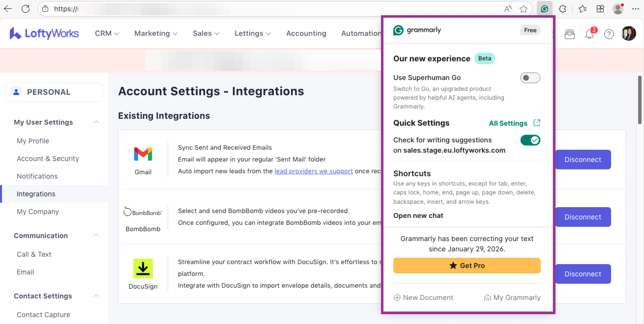Click the notifications bell icon
The image size is (644, 324).
589,34
